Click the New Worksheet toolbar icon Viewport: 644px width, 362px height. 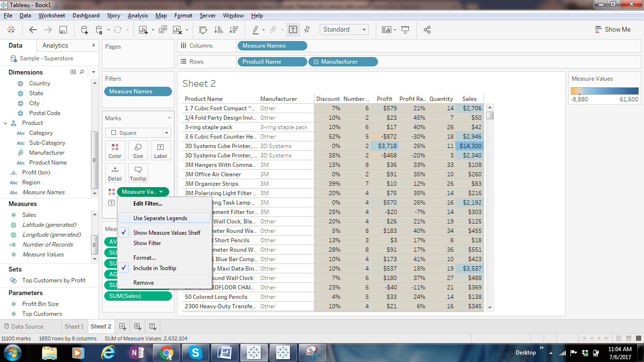point(144,30)
